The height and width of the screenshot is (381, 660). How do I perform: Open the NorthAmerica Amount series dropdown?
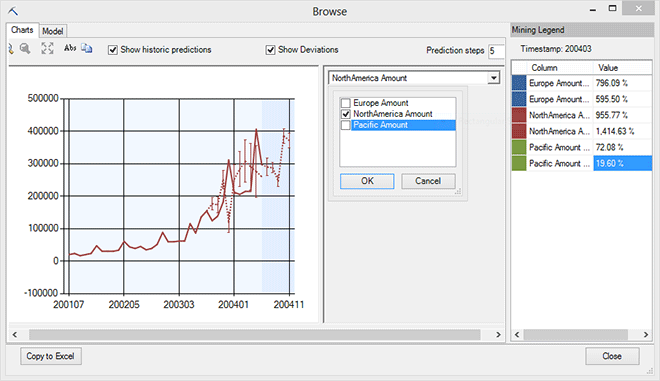tap(494, 78)
